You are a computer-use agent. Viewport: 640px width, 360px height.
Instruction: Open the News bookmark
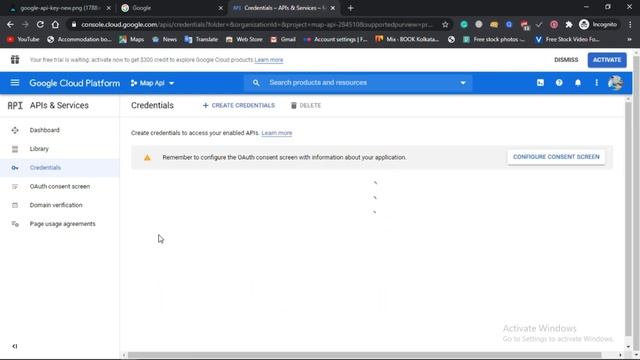(x=164, y=40)
